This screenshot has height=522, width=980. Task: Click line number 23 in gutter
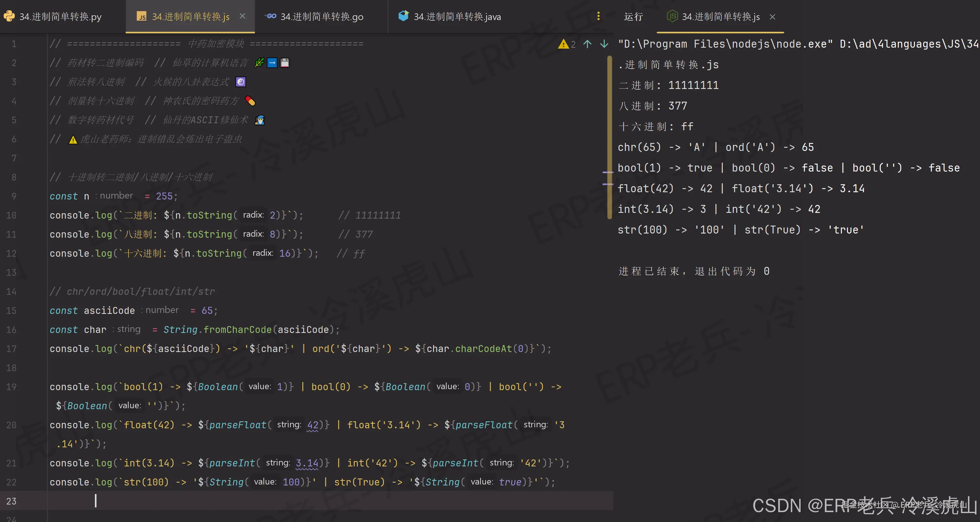(11, 501)
